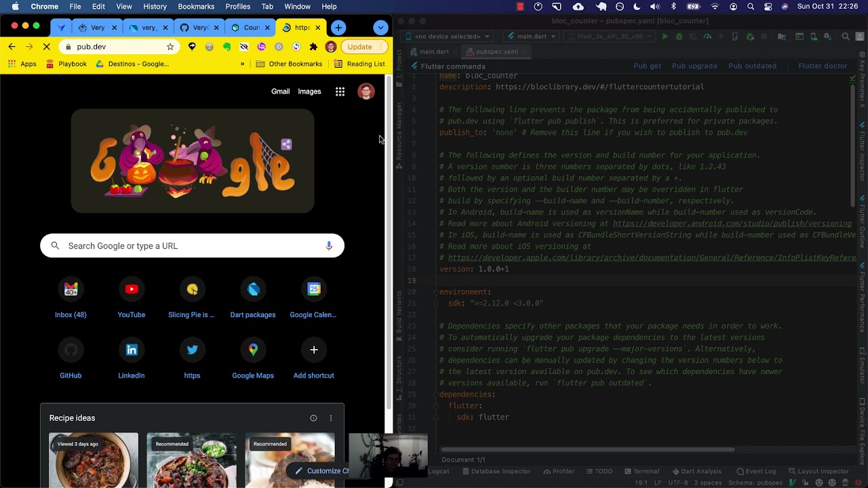Open the Google apps grid
The height and width of the screenshot is (488, 868).
coord(340,91)
